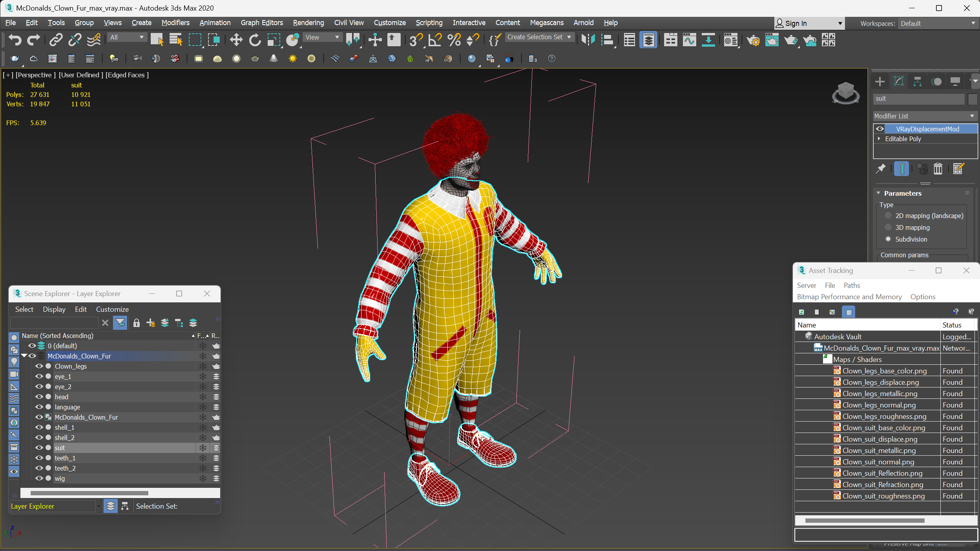Viewport: 980px width, 551px height.
Task: Click Name (Sorted Ascending) column header
Action: point(108,336)
